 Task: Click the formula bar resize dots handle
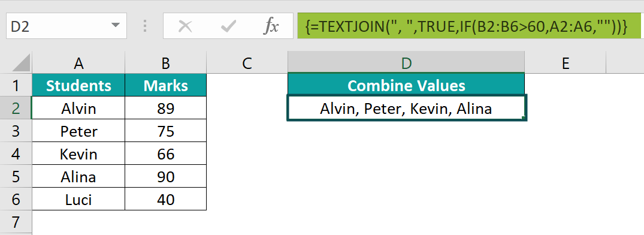pos(144,27)
